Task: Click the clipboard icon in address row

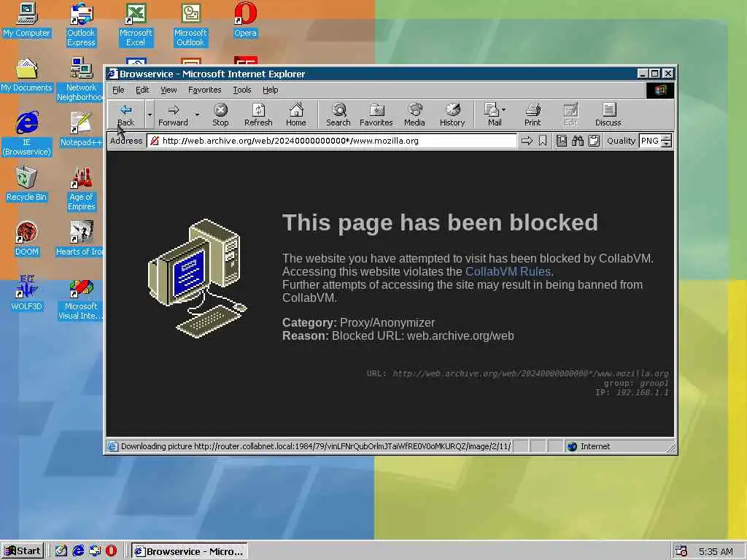Action: pyautogui.click(x=594, y=141)
